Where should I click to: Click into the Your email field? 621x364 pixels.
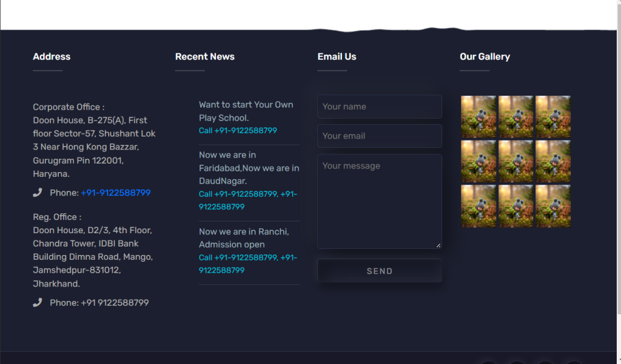(x=379, y=136)
